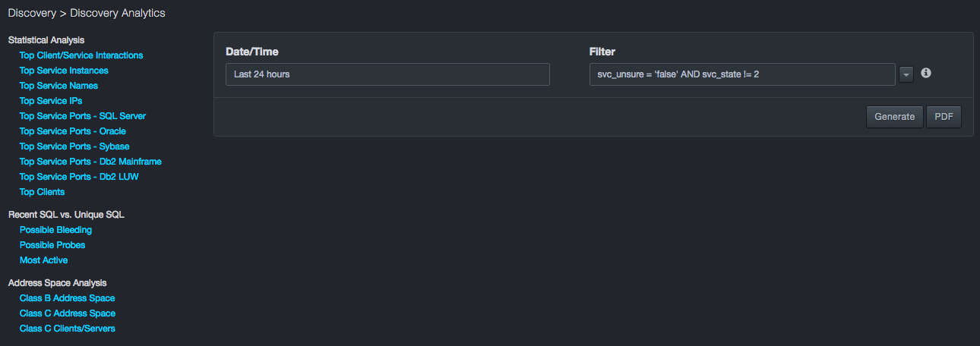This screenshot has width=980, height=346.
Task: Select the Top Clients link
Action: coord(42,192)
